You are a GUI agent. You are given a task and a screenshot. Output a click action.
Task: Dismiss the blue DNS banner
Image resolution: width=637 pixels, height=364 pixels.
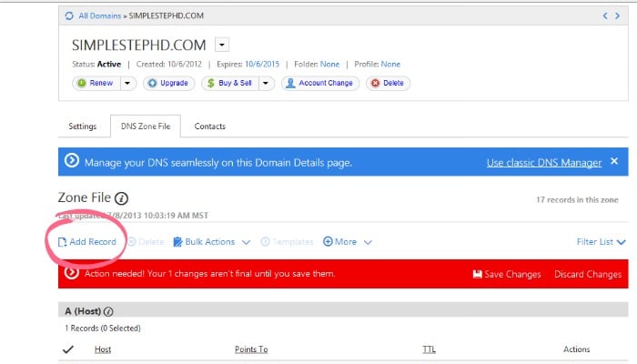click(x=614, y=161)
